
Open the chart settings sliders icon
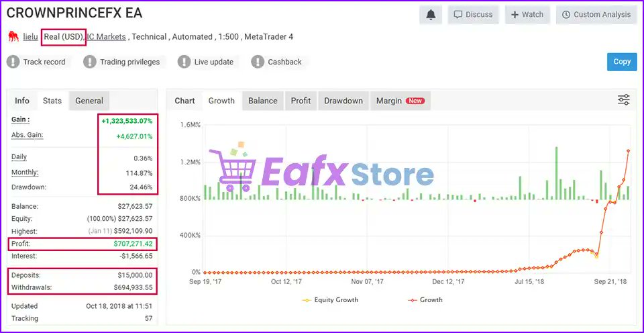point(624,100)
